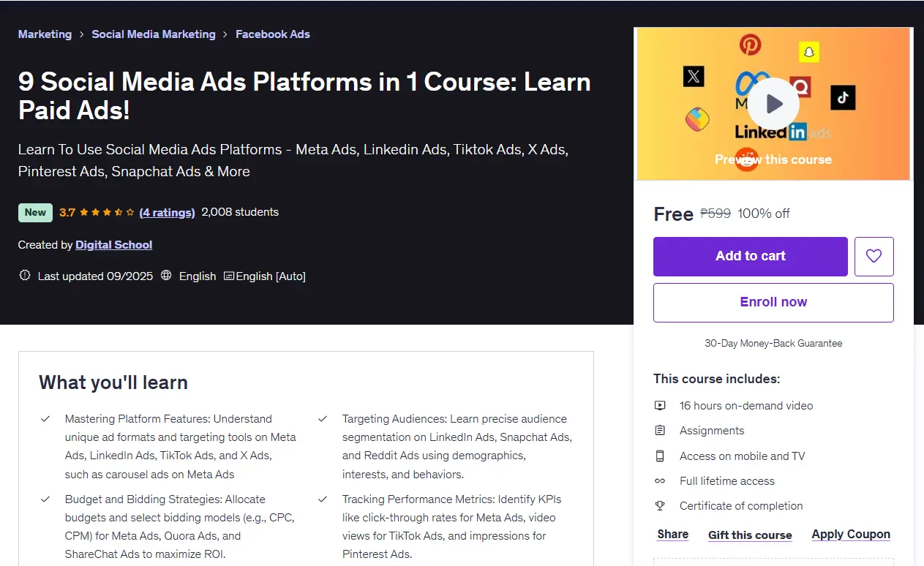Image resolution: width=924 pixels, height=566 pixels.
Task: Play the course preview video
Action: pos(773,104)
